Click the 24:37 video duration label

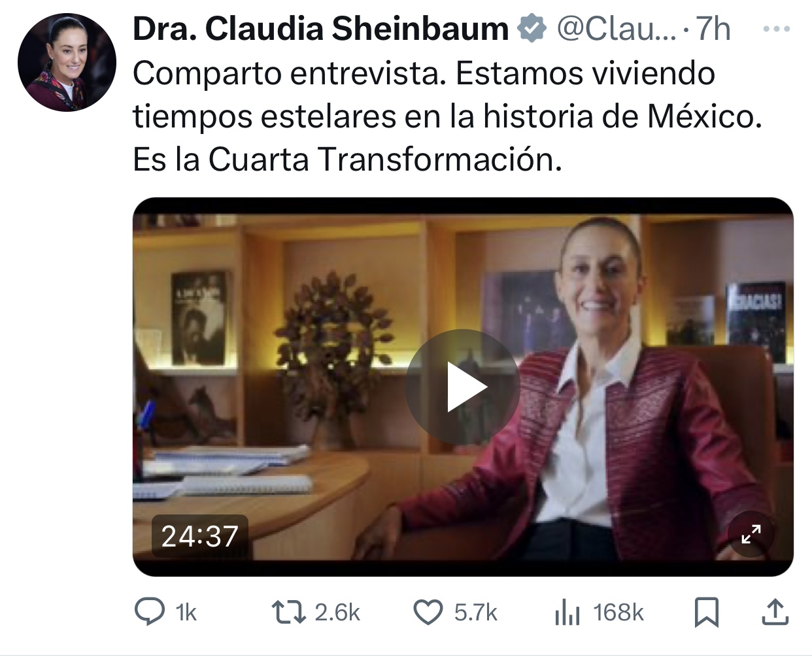[x=199, y=536]
